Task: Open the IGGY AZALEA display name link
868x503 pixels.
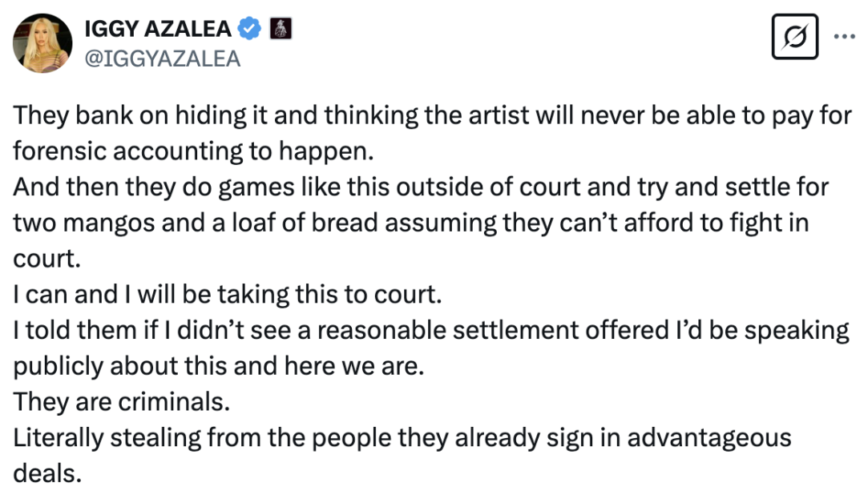Action: point(158,29)
